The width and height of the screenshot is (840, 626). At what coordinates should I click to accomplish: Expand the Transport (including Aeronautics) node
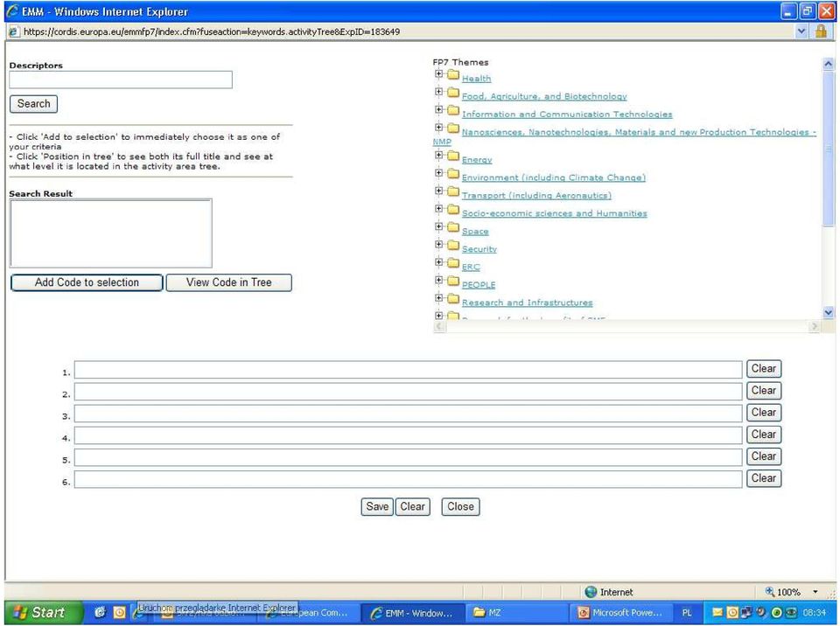[x=438, y=191]
